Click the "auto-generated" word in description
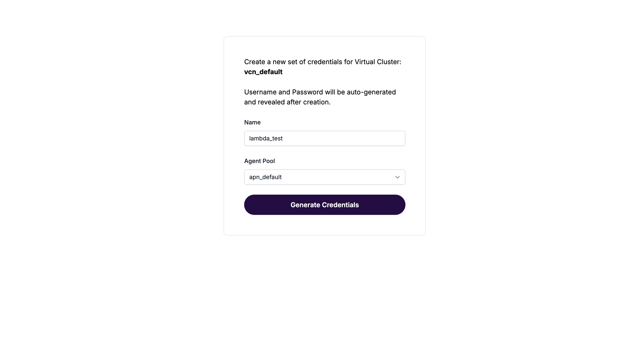Screen dimensions: 643x364 click(371, 92)
